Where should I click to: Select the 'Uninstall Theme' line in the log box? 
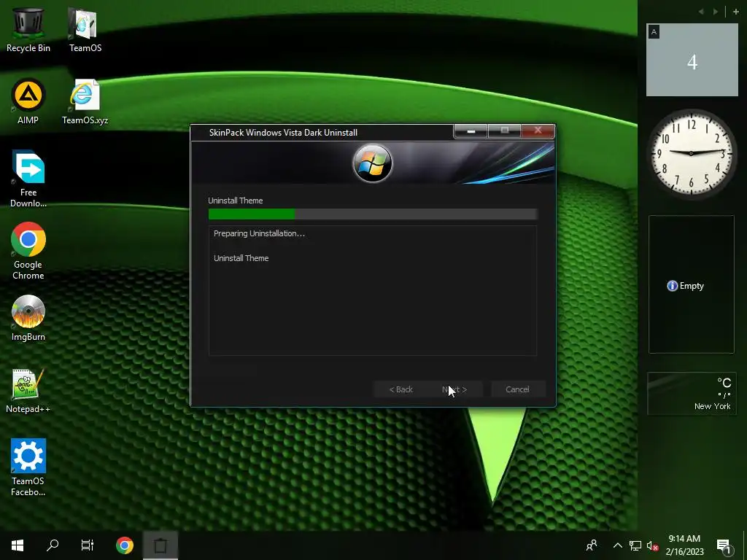point(241,258)
